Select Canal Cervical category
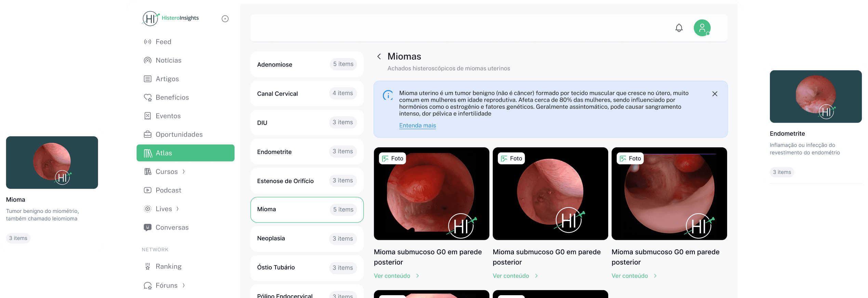This screenshot has height=298, width=868. pos(307,93)
